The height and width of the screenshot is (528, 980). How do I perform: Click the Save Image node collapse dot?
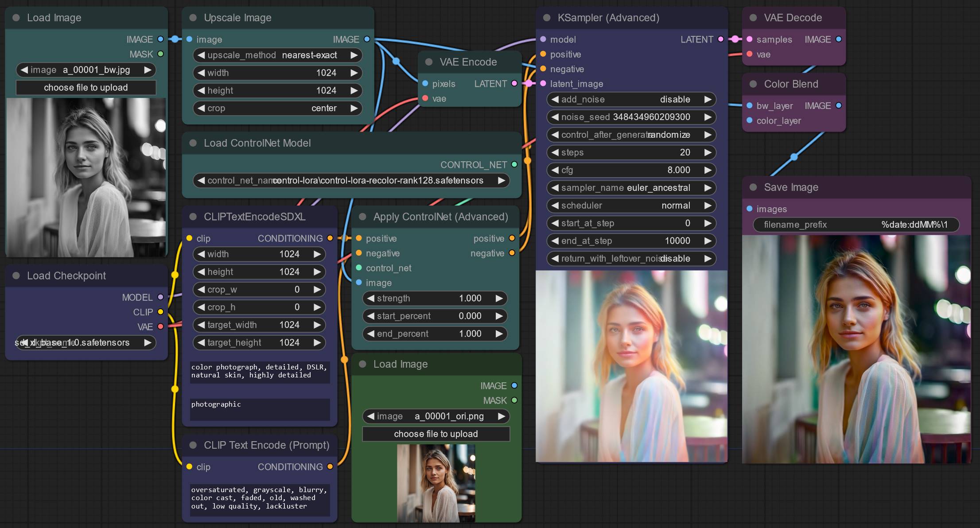coord(753,187)
